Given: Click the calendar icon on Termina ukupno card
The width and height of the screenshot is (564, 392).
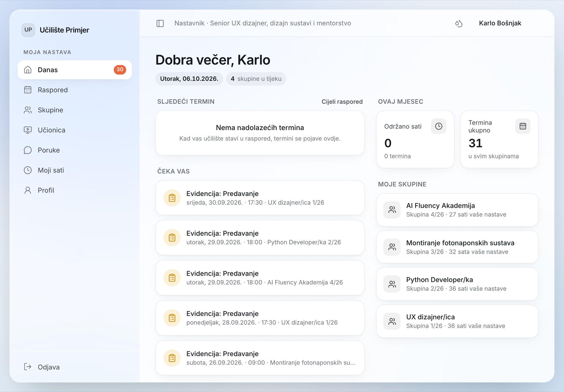Looking at the screenshot, I should click(x=523, y=126).
